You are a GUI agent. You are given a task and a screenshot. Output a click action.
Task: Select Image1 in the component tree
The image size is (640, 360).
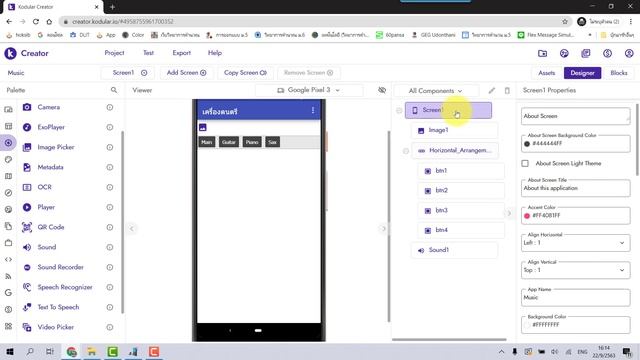tap(454, 130)
